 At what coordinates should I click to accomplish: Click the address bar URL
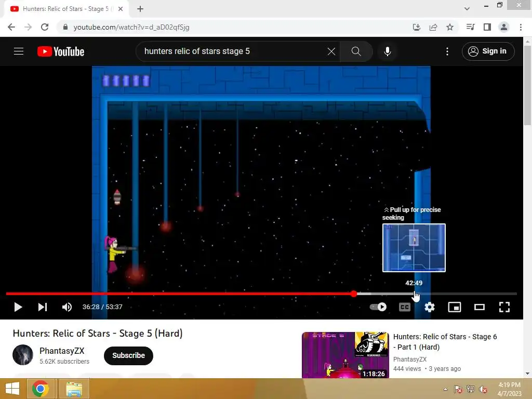131,27
